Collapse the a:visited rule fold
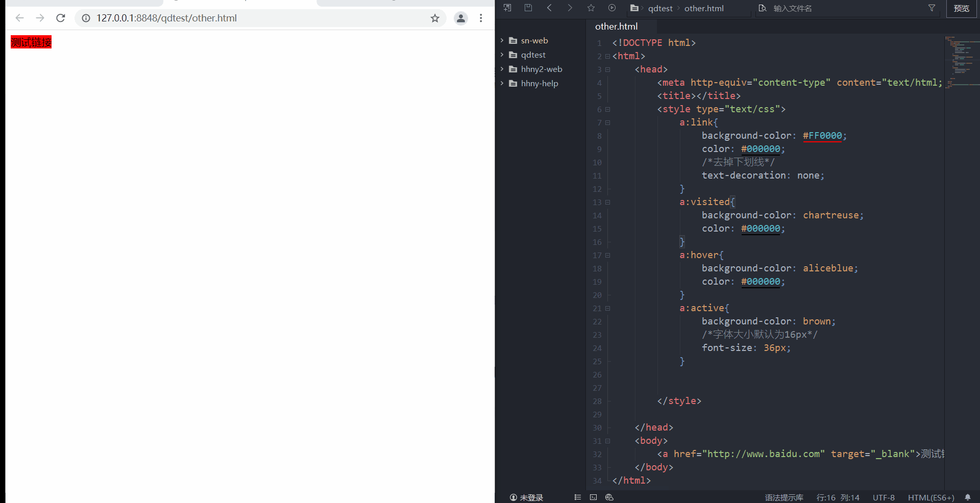The image size is (980, 503). tap(607, 202)
